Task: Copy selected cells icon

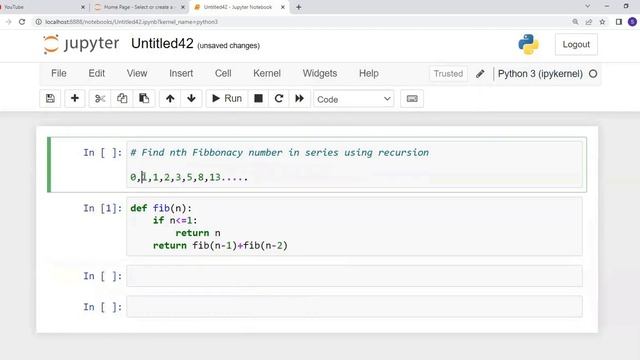Action: click(122, 98)
